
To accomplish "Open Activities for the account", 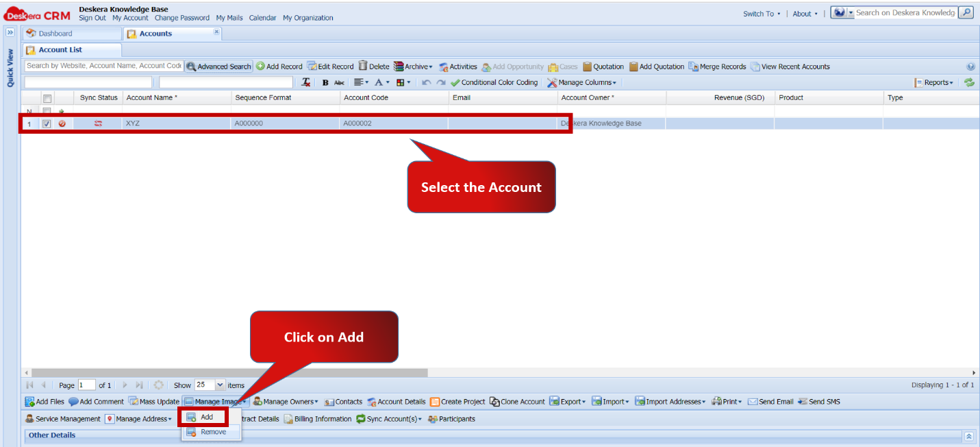I will click(x=457, y=66).
